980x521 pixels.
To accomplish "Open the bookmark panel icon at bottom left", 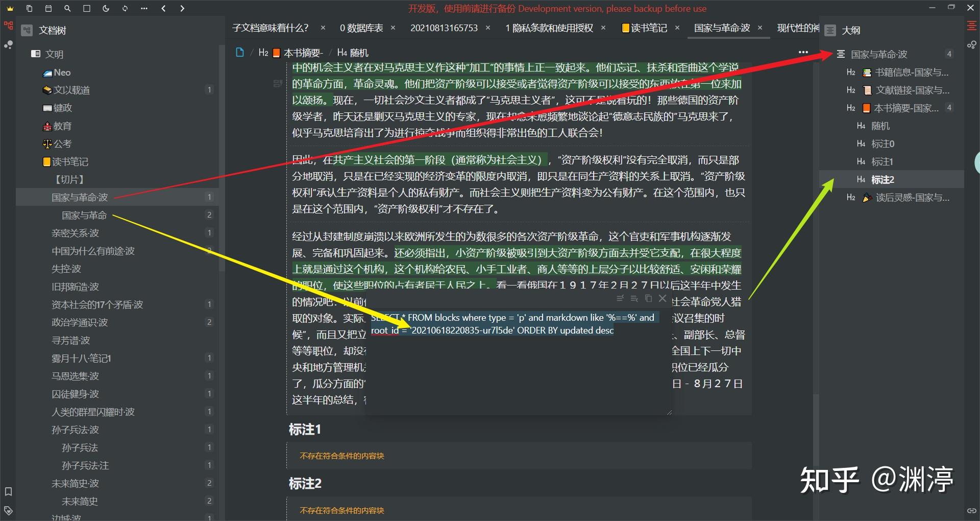I will pos(7,492).
